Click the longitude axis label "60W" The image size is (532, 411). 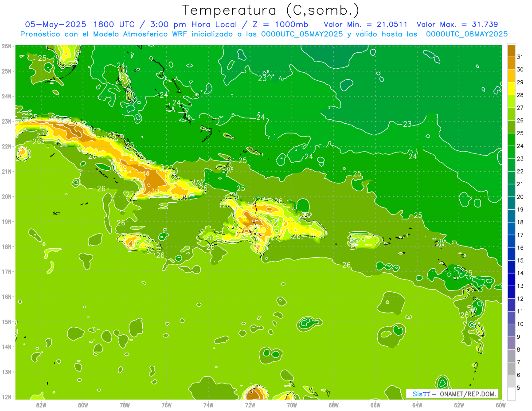[501, 405]
